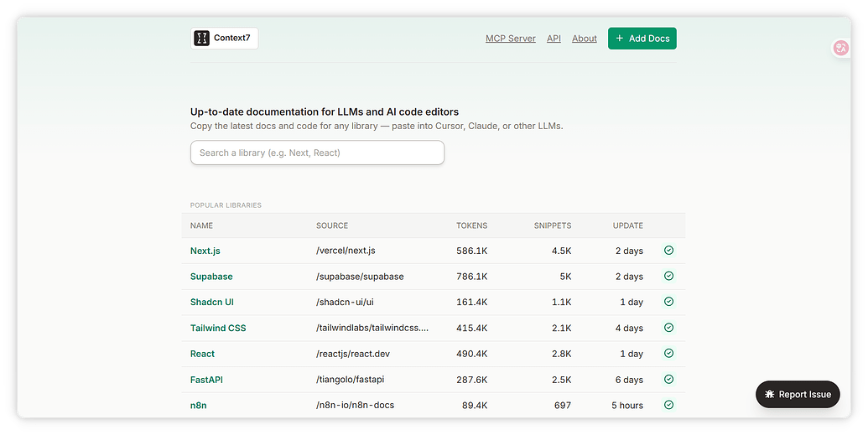
Task: Click the bug icon in Report Issue
Action: click(x=770, y=395)
